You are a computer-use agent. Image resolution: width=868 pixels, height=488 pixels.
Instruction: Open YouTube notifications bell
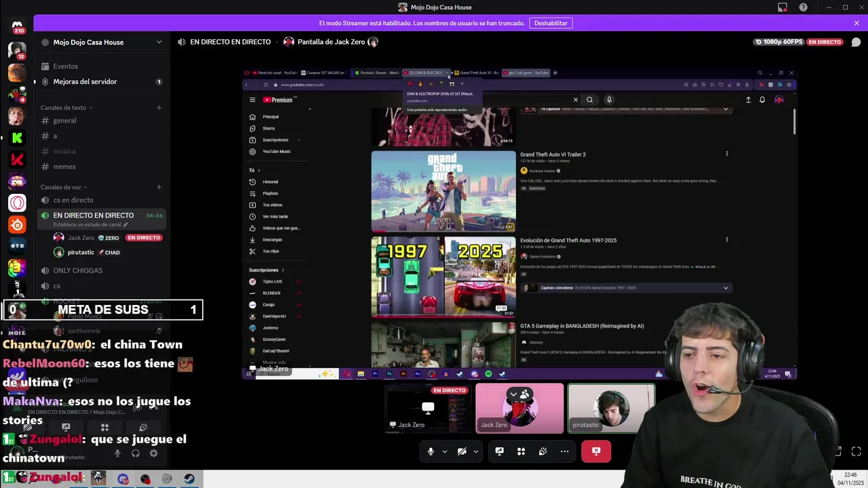pos(762,100)
